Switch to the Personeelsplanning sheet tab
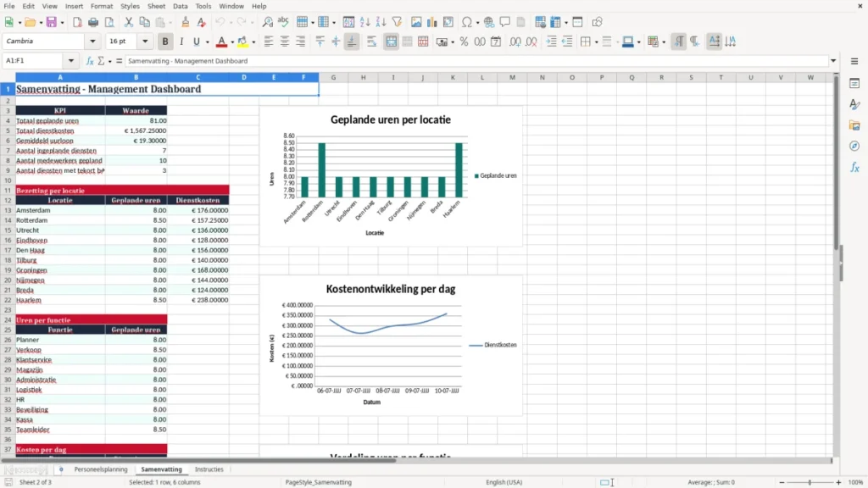Image resolution: width=868 pixels, height=488 pixels. [101, 469]
